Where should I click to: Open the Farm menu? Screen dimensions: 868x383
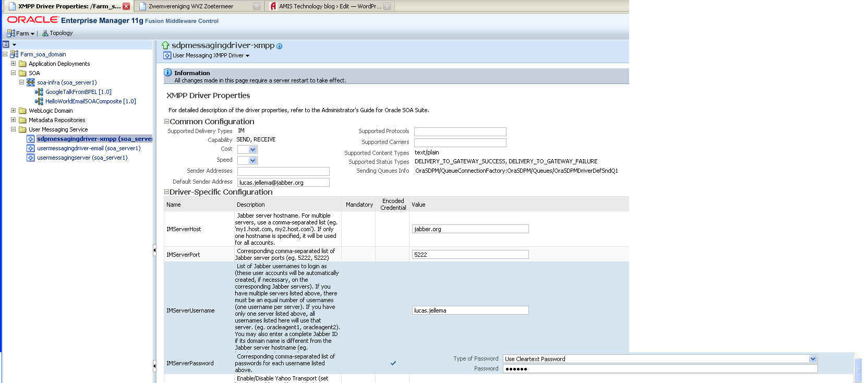[x=21, y=33]
